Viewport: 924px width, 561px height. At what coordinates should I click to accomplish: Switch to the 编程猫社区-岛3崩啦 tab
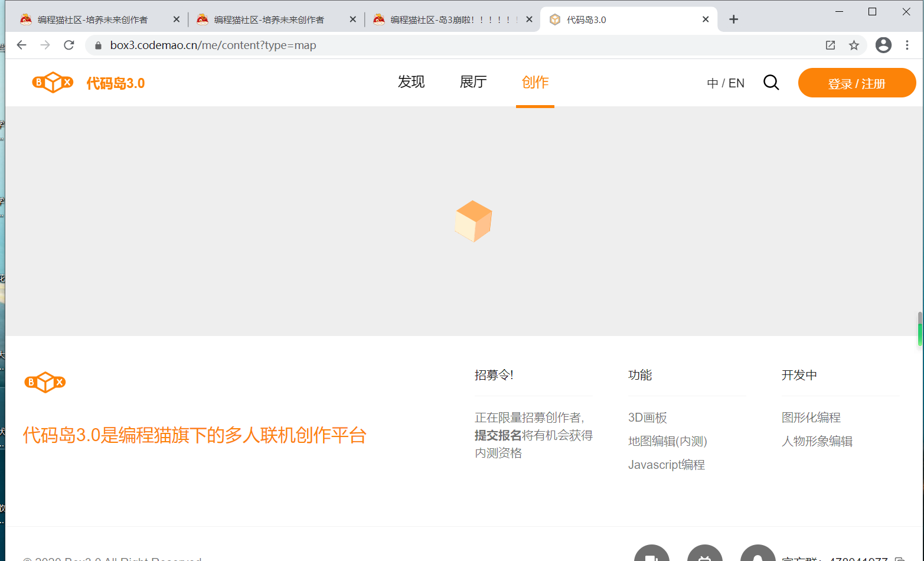point(452,19)
